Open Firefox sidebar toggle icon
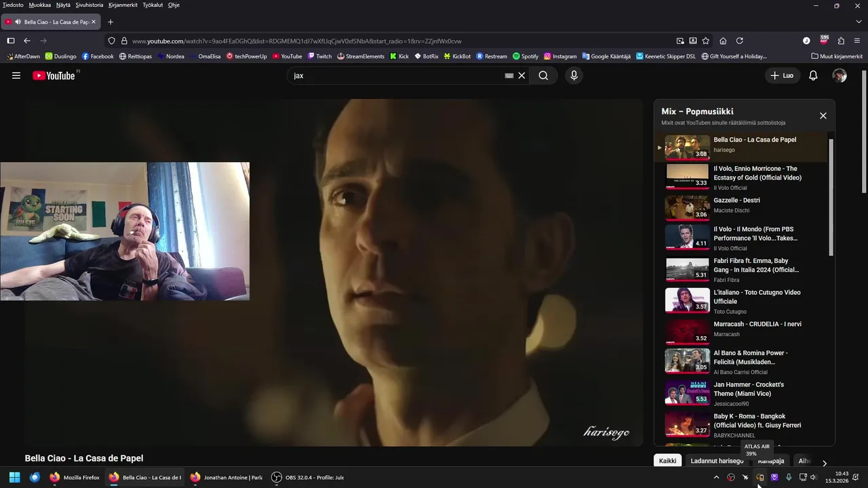Image resolution: width=868 pixels, height=488 pixels. point(11,41)
